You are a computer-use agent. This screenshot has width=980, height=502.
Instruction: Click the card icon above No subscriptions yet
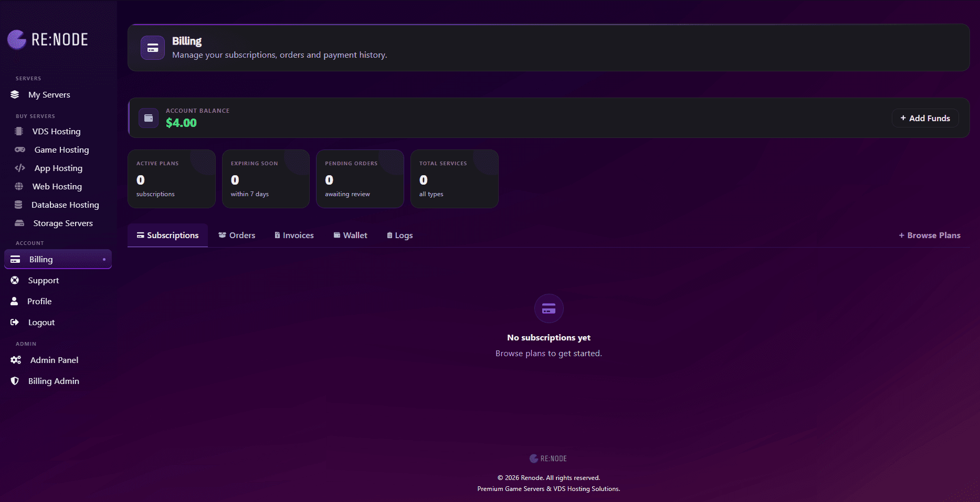click(549, 308)
